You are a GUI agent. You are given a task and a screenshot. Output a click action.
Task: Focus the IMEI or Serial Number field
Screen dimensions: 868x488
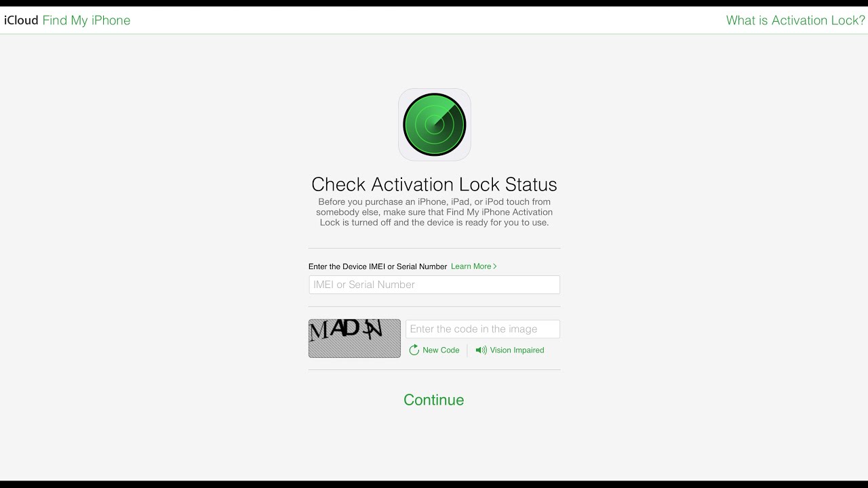click(x=434, y=285)
